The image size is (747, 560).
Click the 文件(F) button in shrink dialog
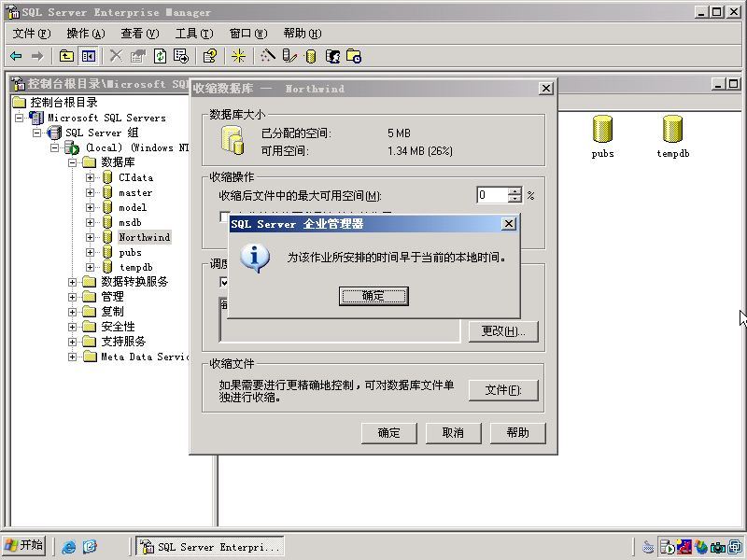pos(503,390)
